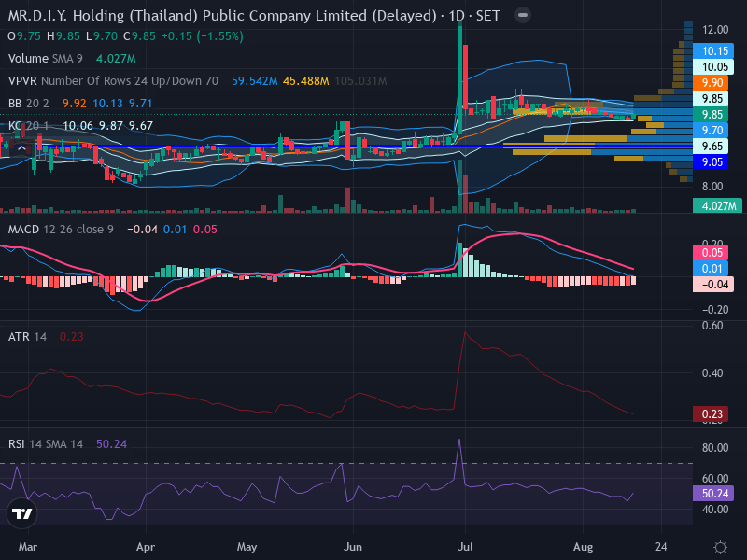Click the Aug marker on time axis
Viewport: 747px width, 560px height.
click(x=583, y=547)
